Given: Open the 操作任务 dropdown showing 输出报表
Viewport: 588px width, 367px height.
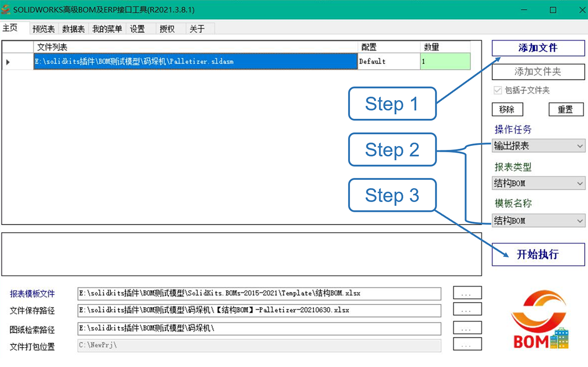Looking at the screenshot, I should (x=538, y=146).
